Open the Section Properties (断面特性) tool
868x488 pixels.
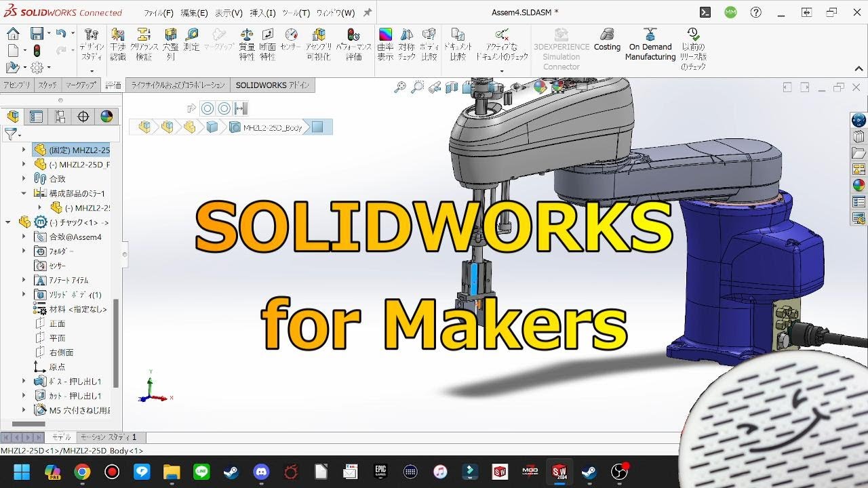pos(268,45)
